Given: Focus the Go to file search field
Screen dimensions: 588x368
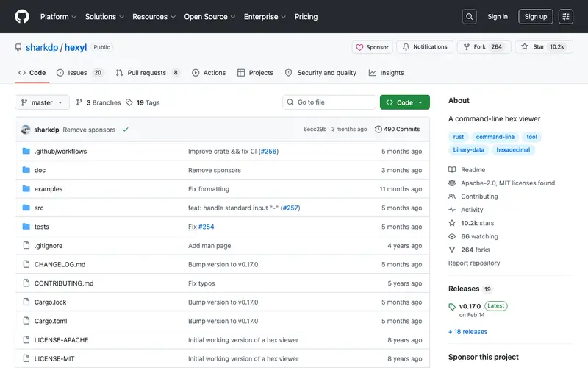Looking at the screenshot, I should pyautogui.click(x=329, y=102).
